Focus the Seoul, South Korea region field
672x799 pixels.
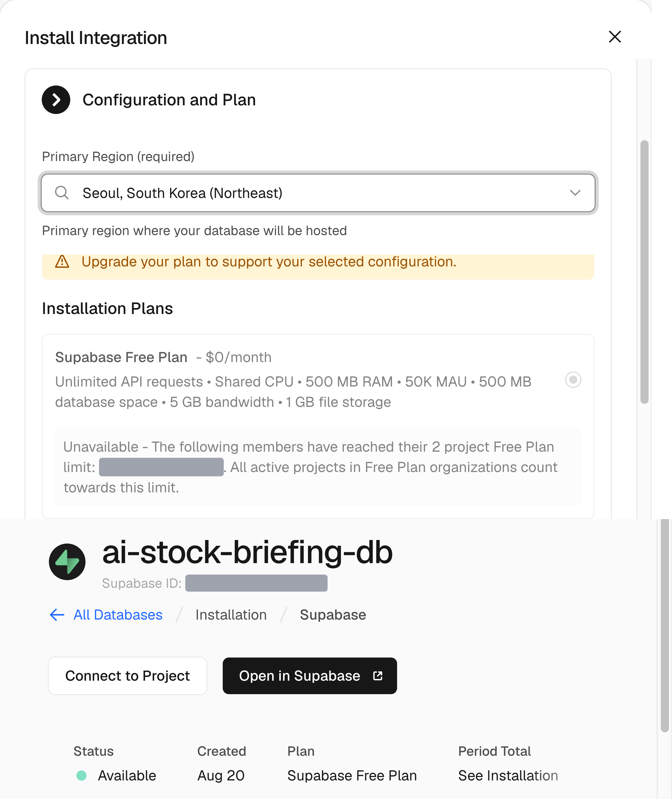[x=318, y=193]
